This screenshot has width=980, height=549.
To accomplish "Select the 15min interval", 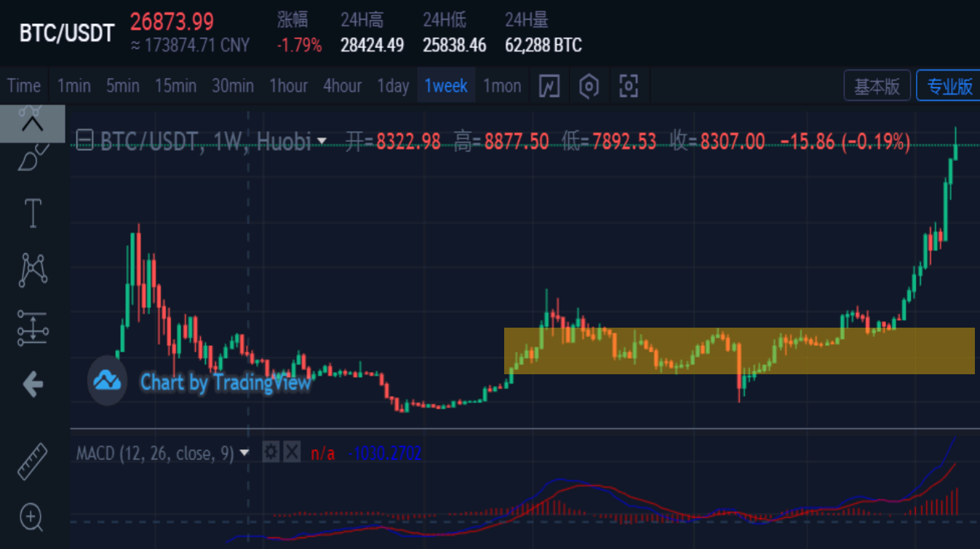I will [x=175, y=86].
